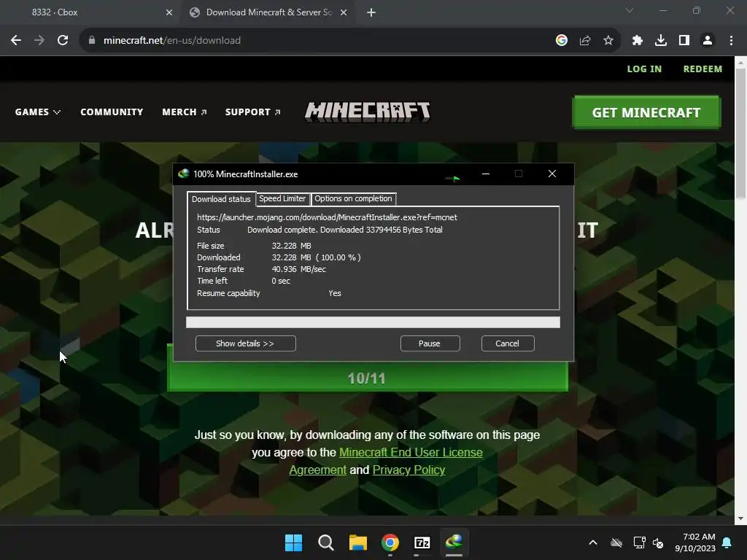
Task: Open 7-Zip from the taskbar
Action: tap(422, 542)
